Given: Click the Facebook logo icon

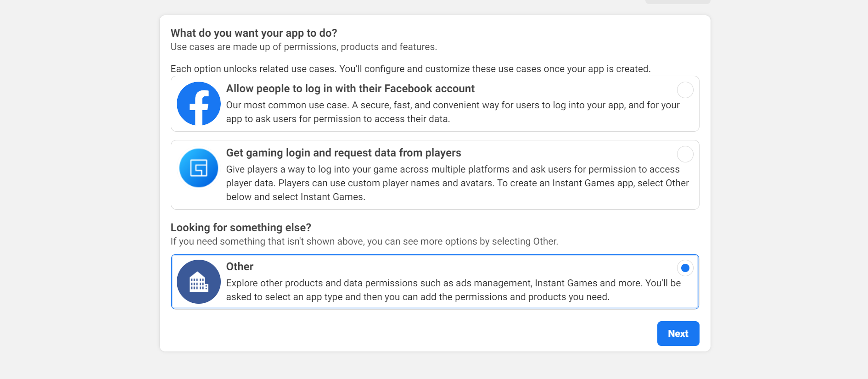Looking at the screenshot, I should 198,104.
